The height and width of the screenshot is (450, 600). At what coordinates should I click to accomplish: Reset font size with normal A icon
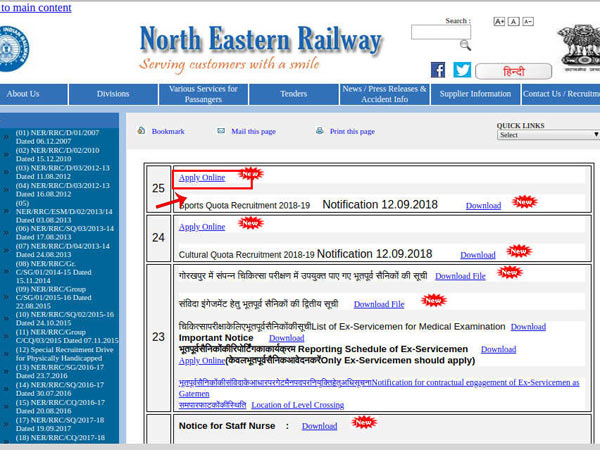514,21
